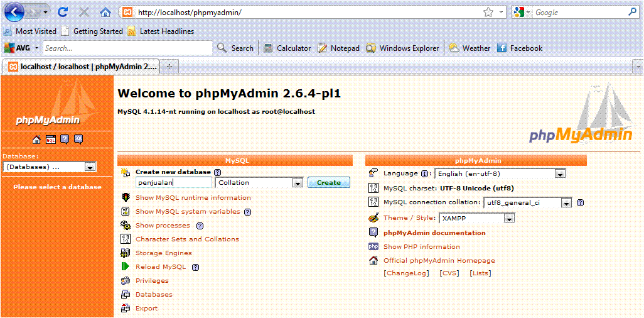Open Weather from AVG toolbar

coord(470,48)
